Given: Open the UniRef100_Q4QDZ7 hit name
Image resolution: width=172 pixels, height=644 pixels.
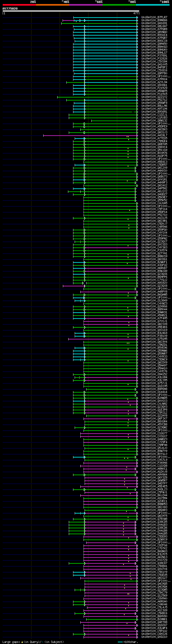Looking at the screenshot, I should (154, 194).
